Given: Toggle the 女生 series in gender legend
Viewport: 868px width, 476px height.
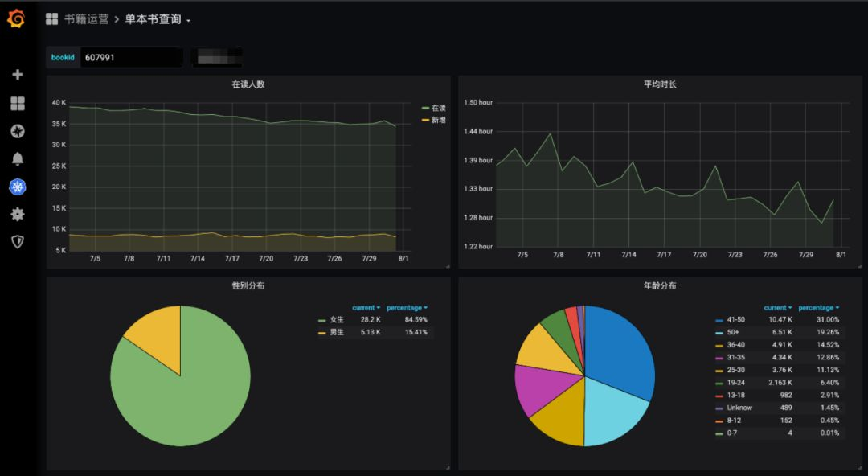Looking at the screenshot, I should (331, 320).
